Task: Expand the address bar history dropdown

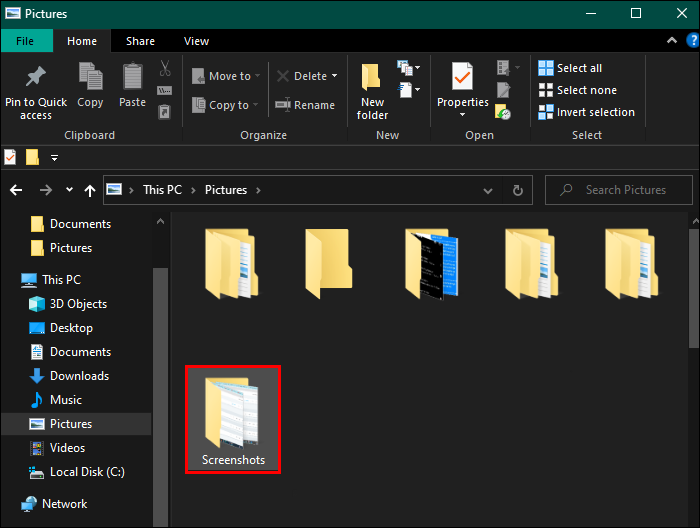Action: coord(488,191)
